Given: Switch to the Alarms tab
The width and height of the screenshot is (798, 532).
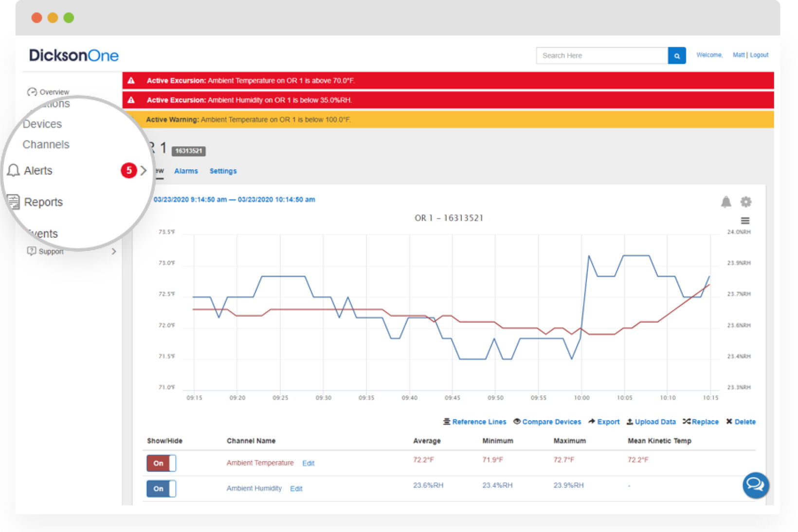Looking at the screenshot, I should [x=186, y=171].
